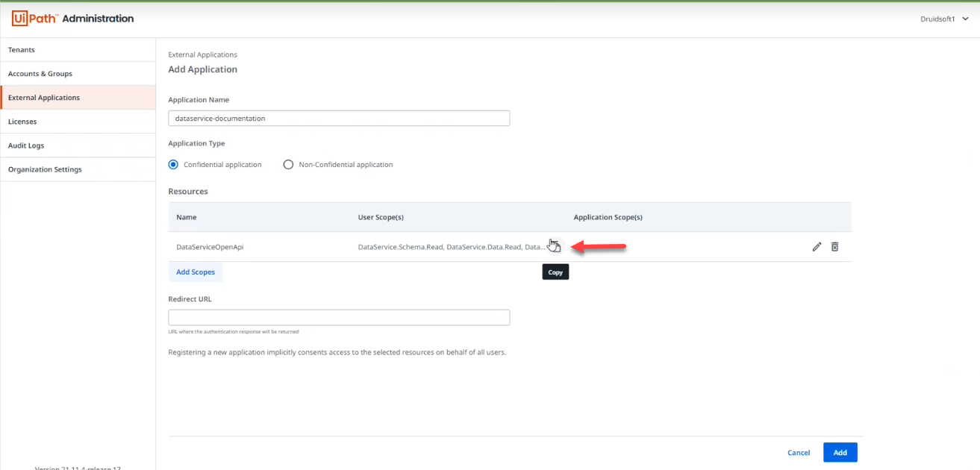Screen dimensions: 980x470
Task: Copy the user scopes via the copy icon
Action: point(555,247)
